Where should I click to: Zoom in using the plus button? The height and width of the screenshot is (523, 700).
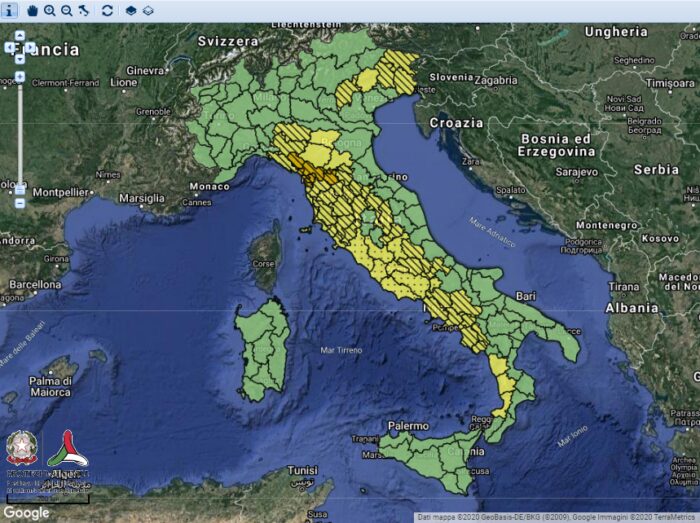coord(20,77)
